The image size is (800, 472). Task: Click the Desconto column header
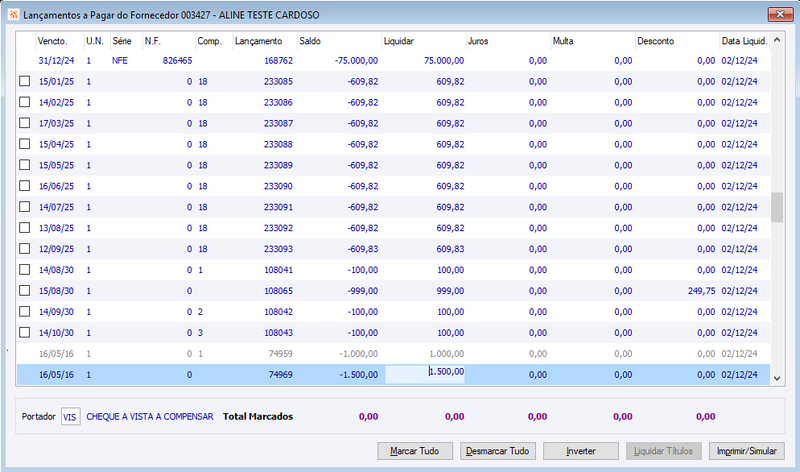point(656,41)
